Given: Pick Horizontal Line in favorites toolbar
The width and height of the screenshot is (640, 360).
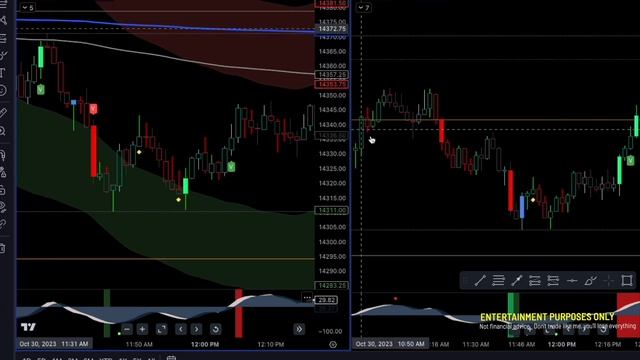Looking at the screenshot, I should 572,280.
